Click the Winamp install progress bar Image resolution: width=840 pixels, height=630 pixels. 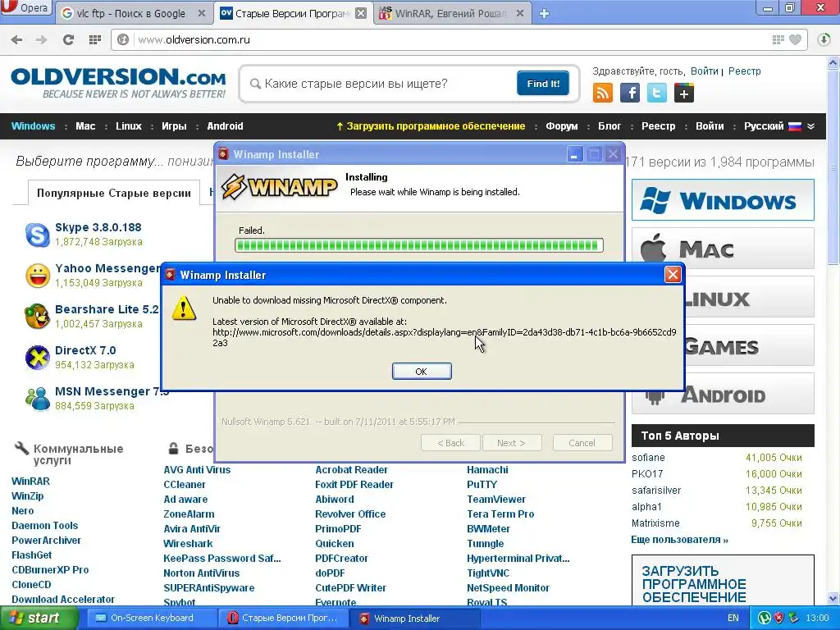point(419,245)
